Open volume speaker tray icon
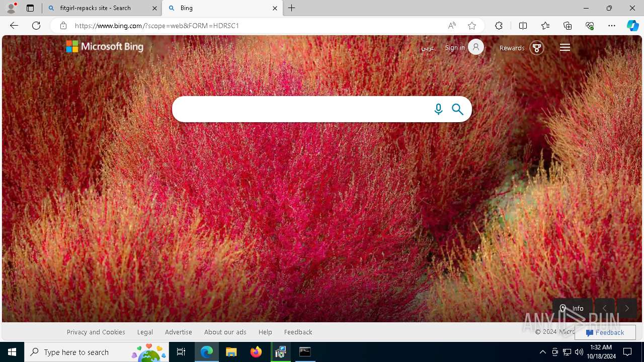 click(x=579, y=352)
